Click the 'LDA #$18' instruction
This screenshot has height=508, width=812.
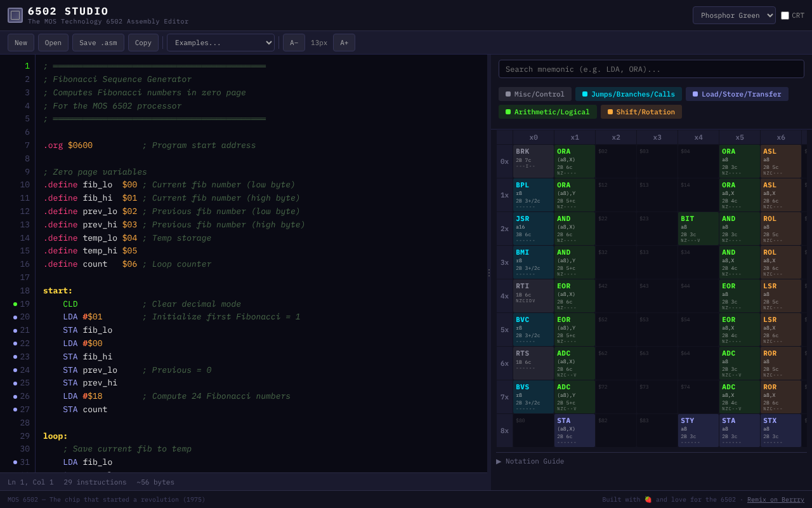(82, 396)
